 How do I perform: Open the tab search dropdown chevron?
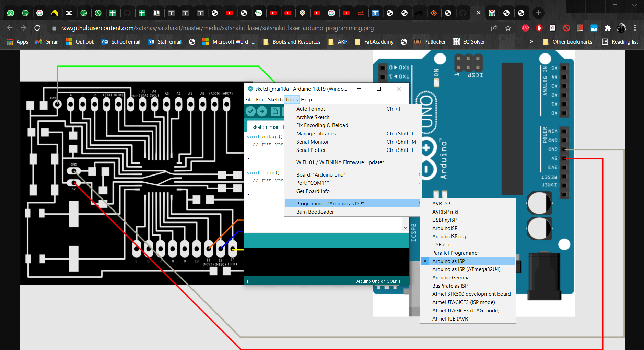tap(576, 7)
